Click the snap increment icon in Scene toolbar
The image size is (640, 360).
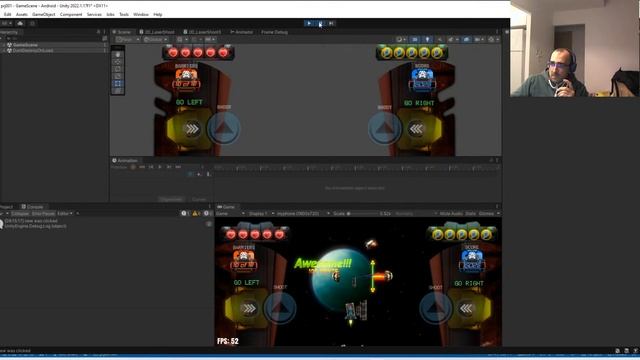[210, 40]
